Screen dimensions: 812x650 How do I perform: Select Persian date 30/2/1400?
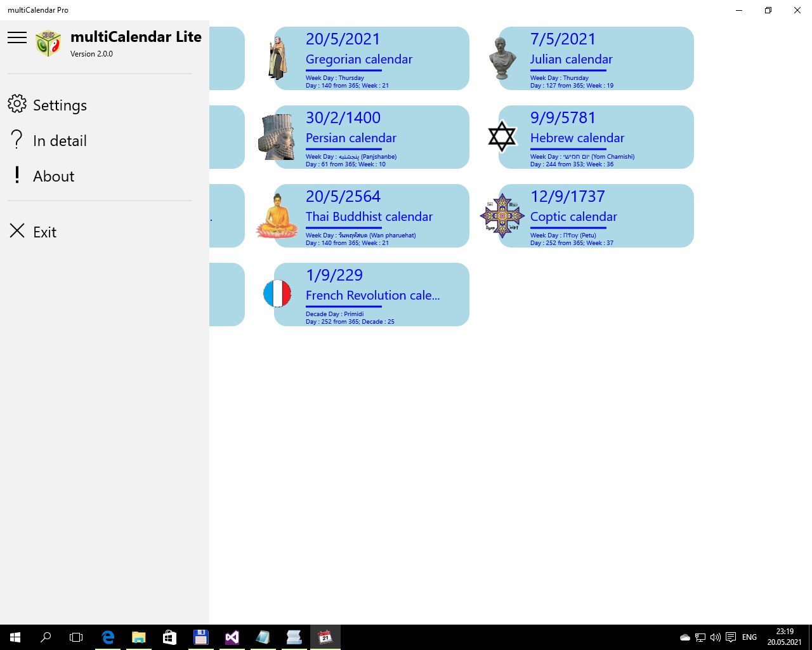pos(343,118)
